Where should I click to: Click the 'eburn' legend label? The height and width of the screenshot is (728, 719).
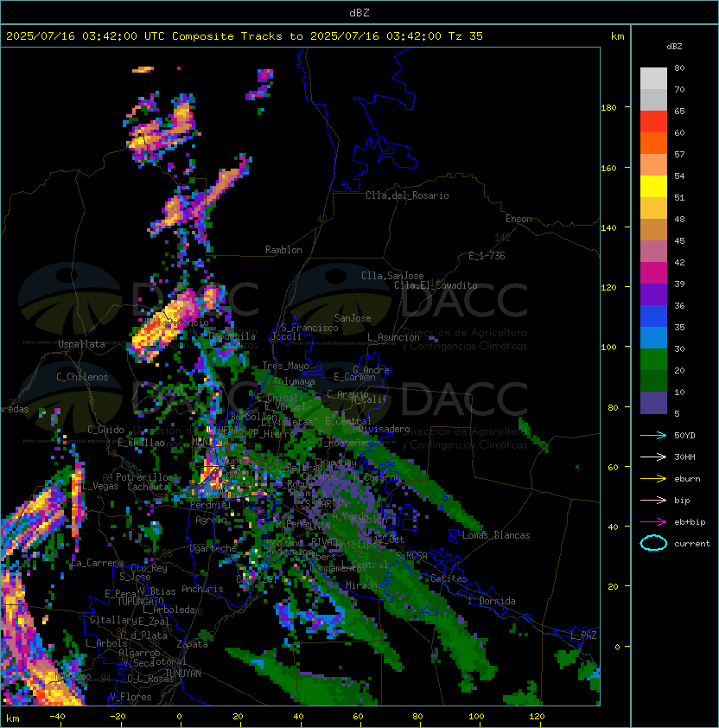[x=687, y=479]
